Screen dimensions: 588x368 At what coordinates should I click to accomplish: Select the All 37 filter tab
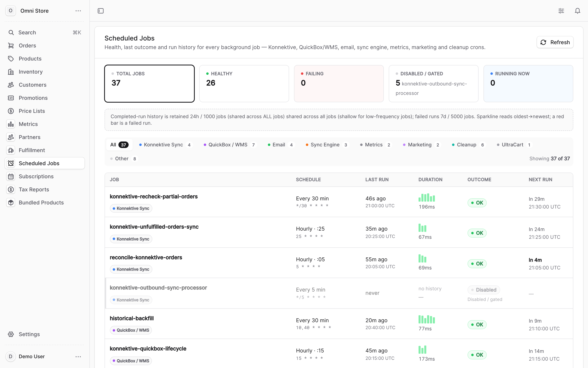pyautogui.click(x=119, y=145)
